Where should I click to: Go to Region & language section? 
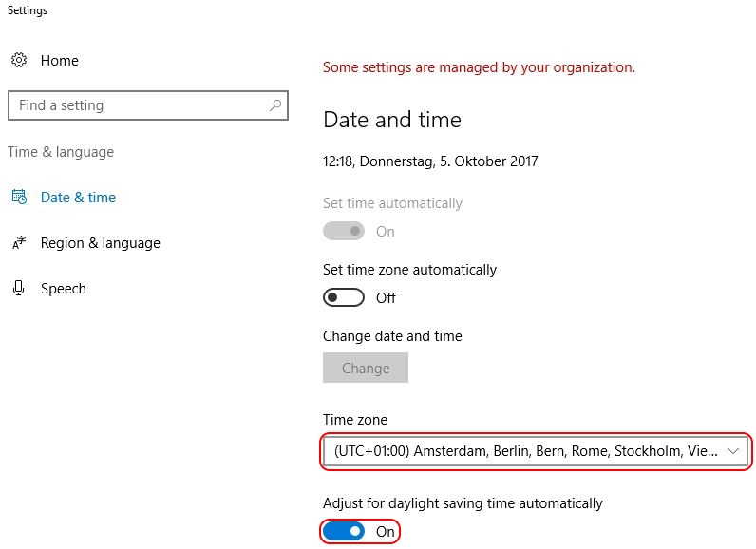click(101, 242)
